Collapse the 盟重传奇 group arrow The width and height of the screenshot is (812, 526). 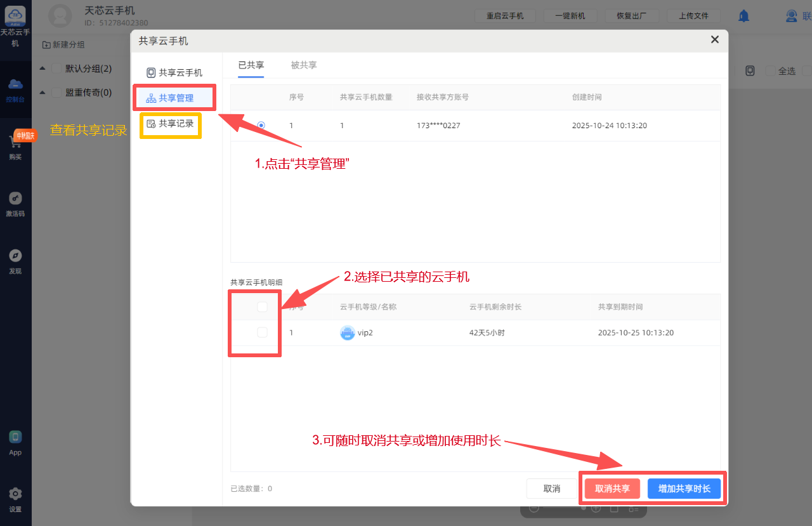tap(42, 93)
